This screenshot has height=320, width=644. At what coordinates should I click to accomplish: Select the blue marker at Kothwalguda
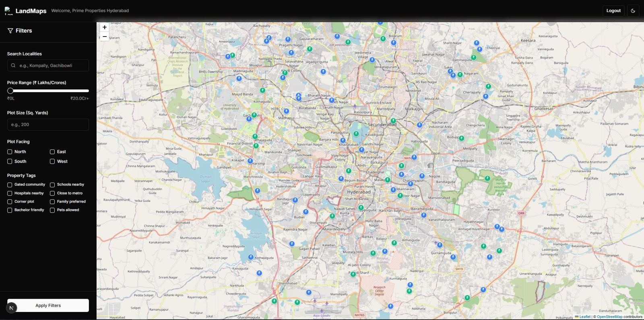(251, 257)
